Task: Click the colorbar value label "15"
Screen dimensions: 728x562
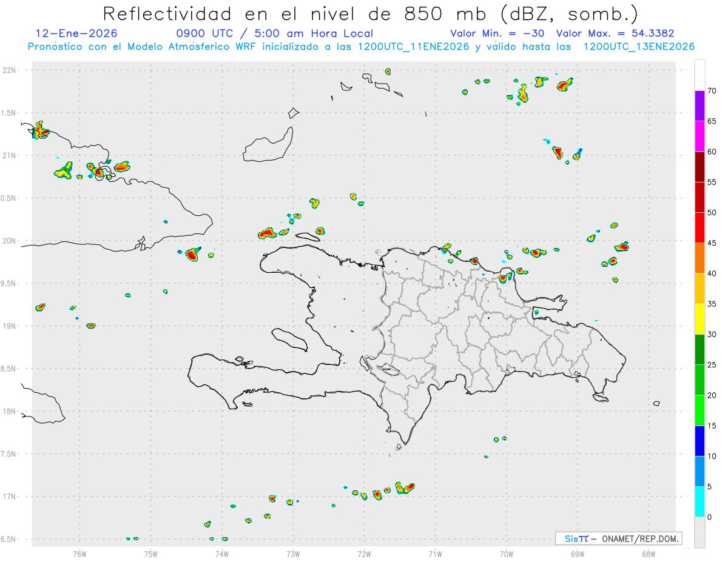Action: pyautogui.click(x=712, y=426)
